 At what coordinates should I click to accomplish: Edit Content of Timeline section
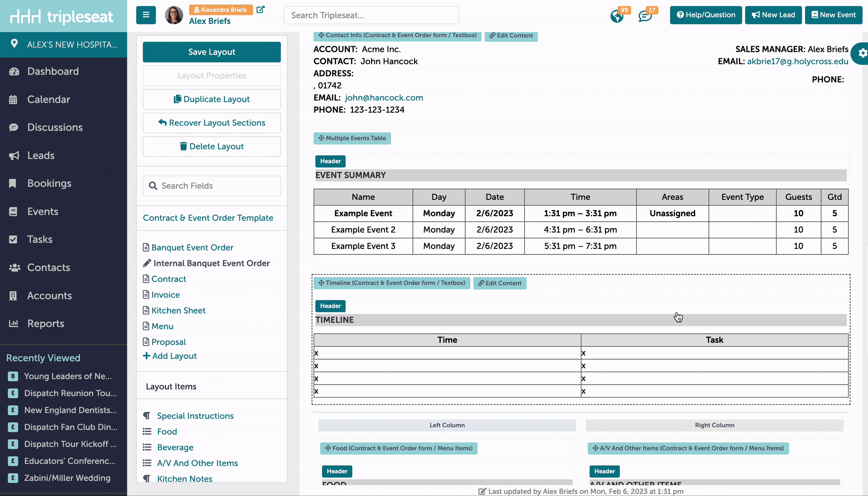point(500,283)
